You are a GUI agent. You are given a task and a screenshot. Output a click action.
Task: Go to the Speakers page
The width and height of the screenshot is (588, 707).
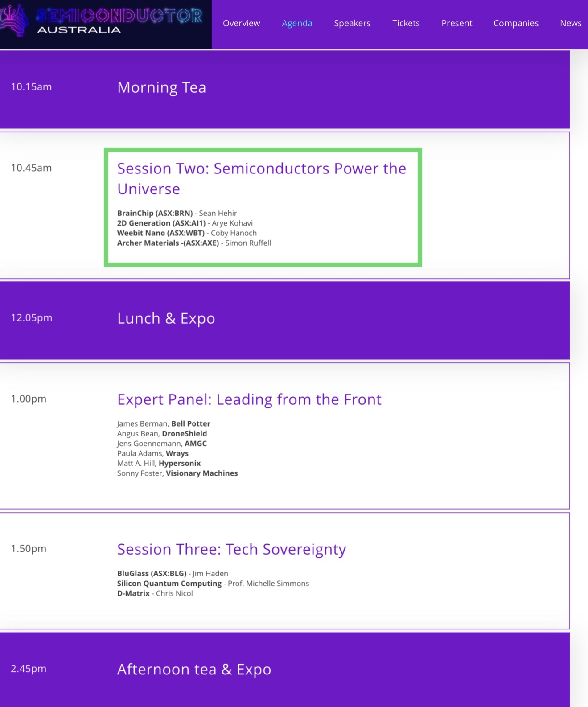(x=352, y=23)
